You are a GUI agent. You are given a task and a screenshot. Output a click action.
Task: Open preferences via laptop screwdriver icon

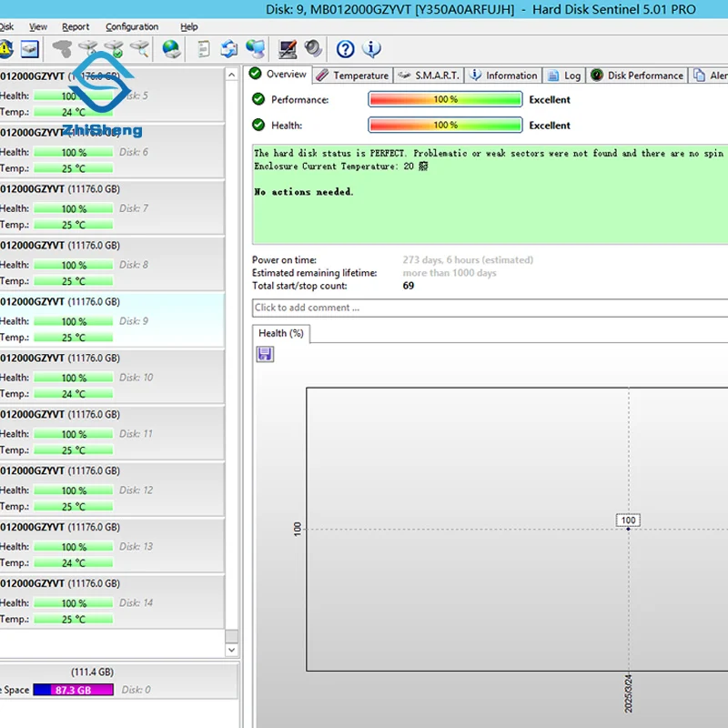[x=288, y=49]
